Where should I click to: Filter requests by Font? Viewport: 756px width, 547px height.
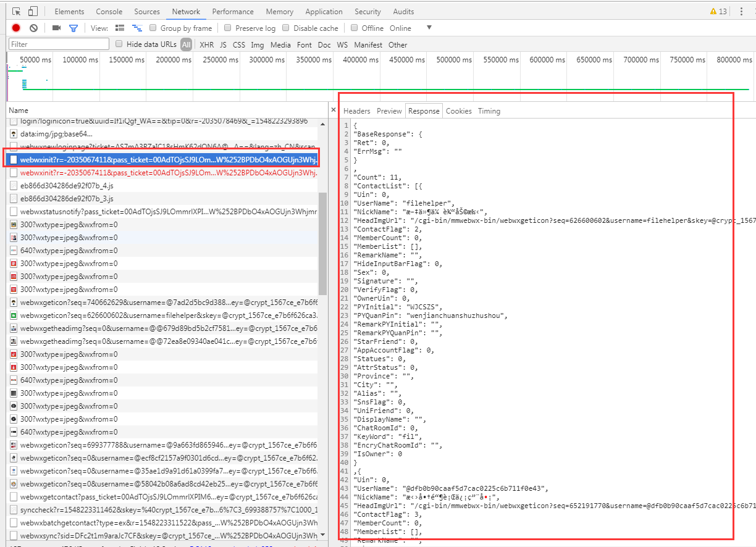304,44
